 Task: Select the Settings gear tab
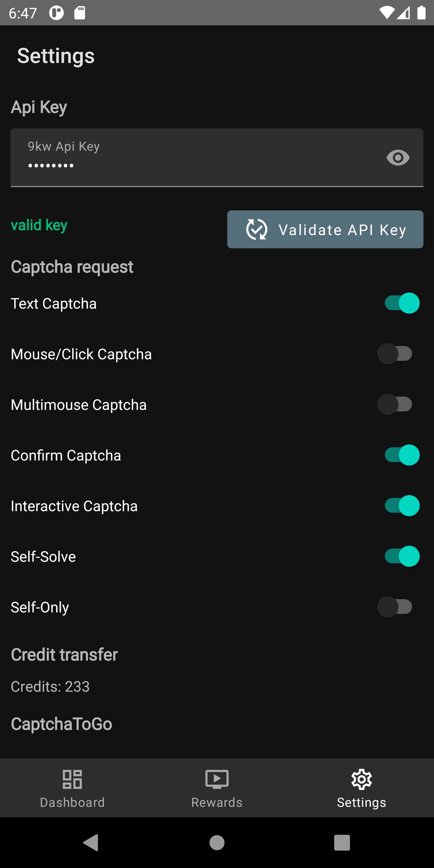(x=362, y=788)
